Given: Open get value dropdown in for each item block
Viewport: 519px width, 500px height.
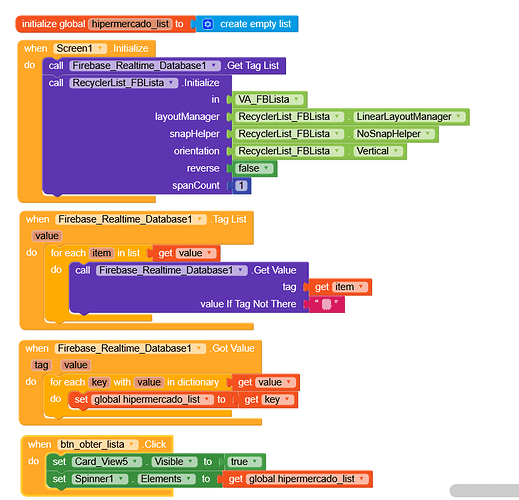Looking at the screenshot, I should tap(196, 253).
